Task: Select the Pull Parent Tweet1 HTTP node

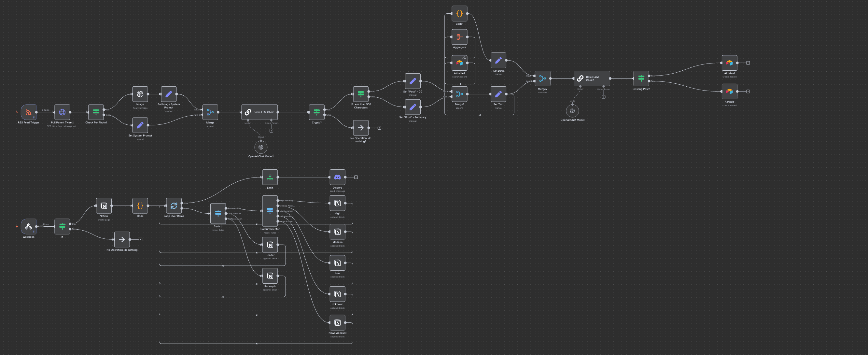Action: [62, 113]
